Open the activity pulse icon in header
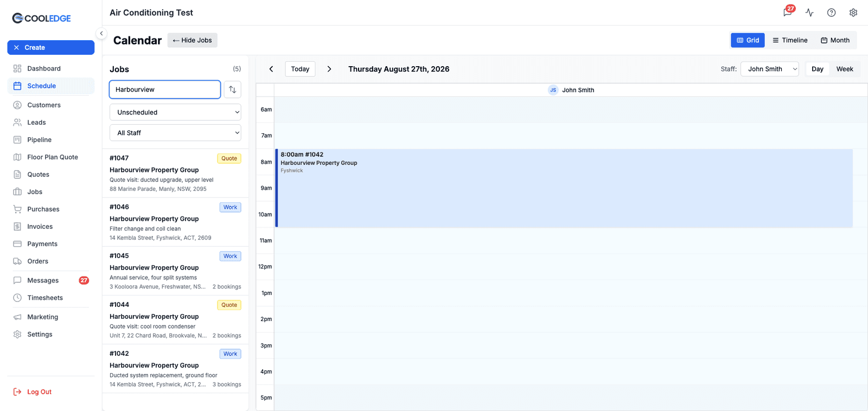This screenshot has width=868, height=411. pyautogui.click(x=809, y=12)
